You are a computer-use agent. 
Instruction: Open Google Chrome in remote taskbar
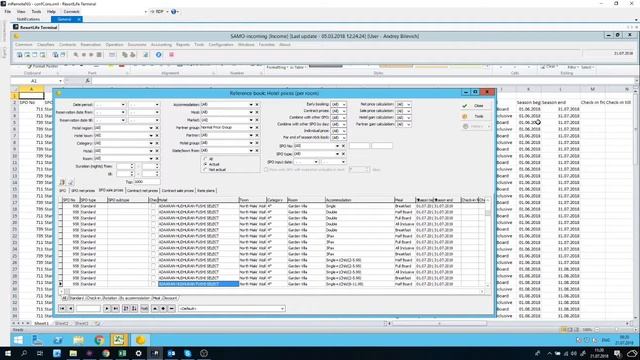click(99, 340)
